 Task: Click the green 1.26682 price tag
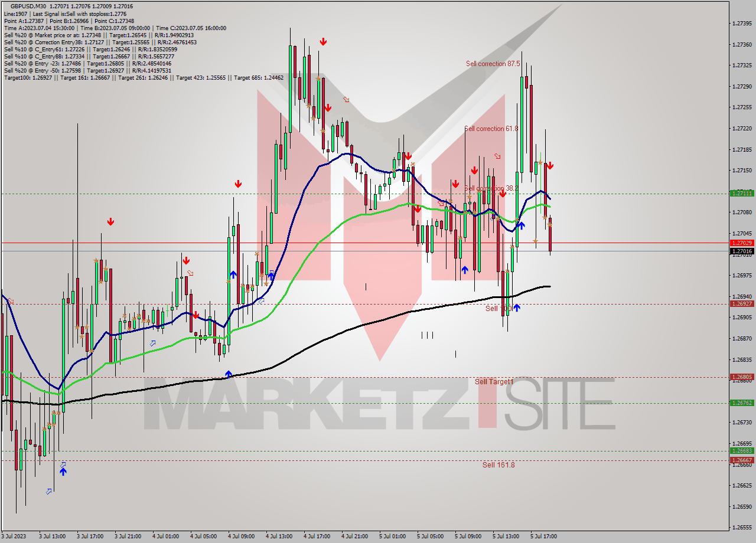point(742,451)
